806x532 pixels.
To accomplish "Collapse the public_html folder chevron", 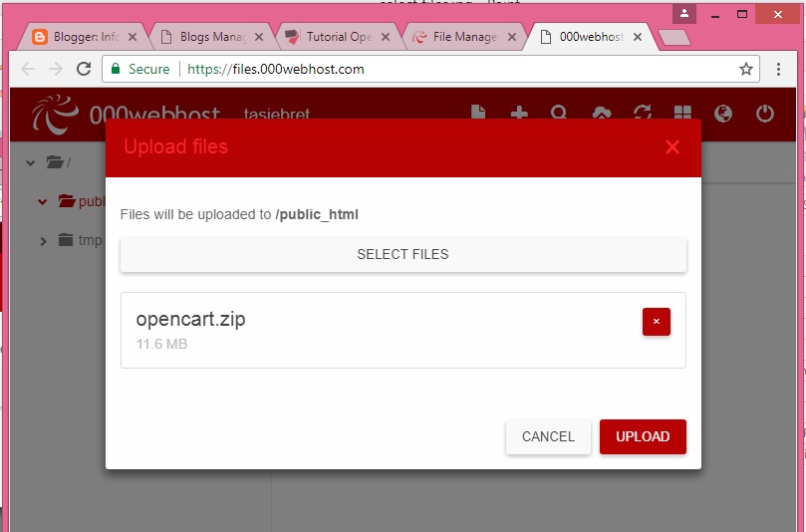I will (x=43, y=201).
